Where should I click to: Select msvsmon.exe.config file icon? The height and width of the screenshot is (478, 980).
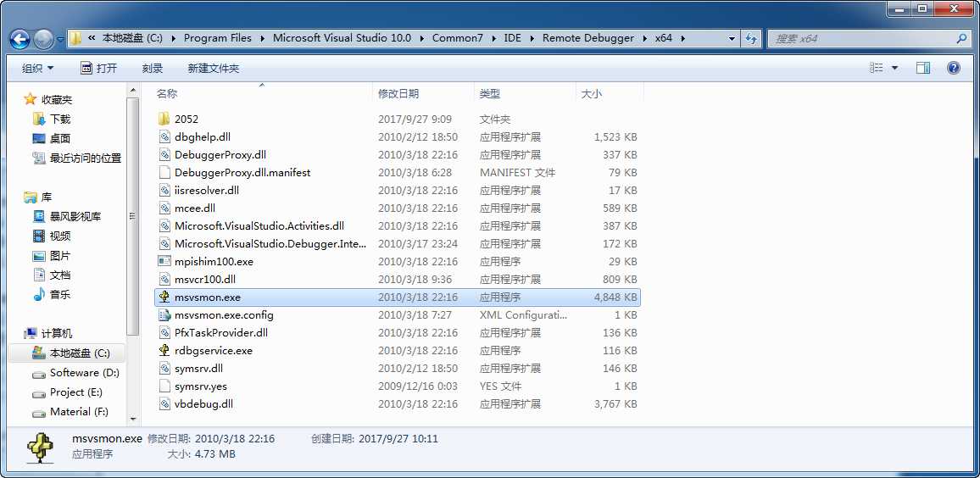(x=164, y=315)
